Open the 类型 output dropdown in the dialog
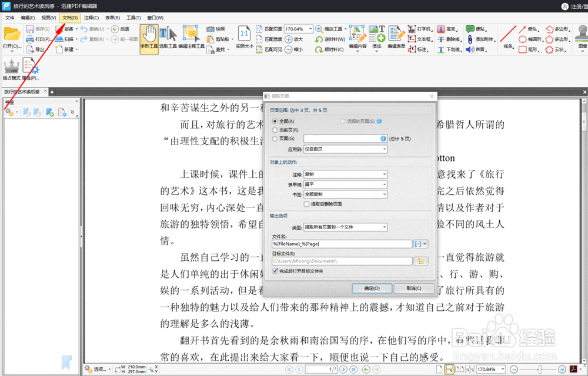Viewport: 588px width, 376px height. [x=345, y=227]
